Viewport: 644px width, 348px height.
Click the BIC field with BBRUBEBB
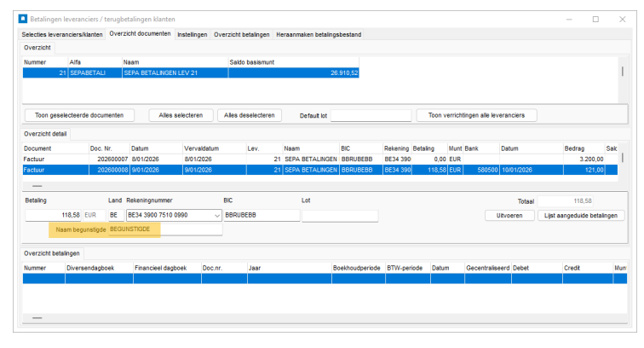[x=262, y=215]
